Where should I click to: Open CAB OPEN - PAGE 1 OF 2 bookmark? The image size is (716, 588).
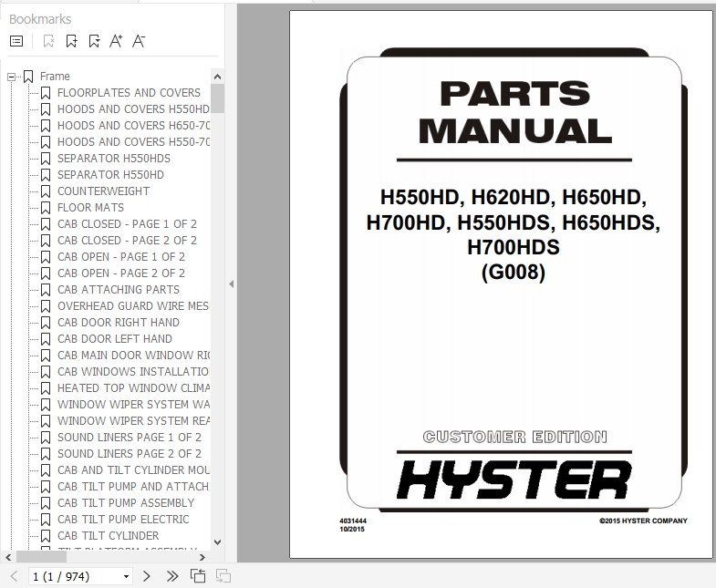click(121, 257)
